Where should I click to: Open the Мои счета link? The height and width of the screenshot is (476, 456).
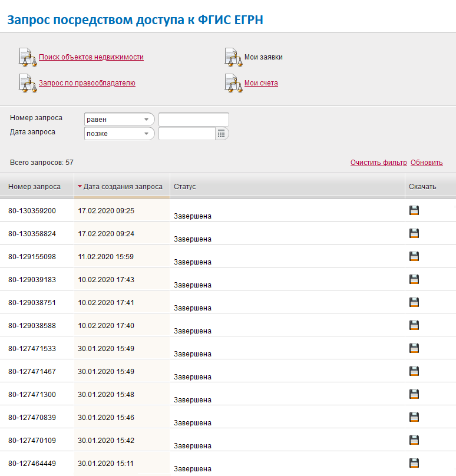tap(261, 83)
